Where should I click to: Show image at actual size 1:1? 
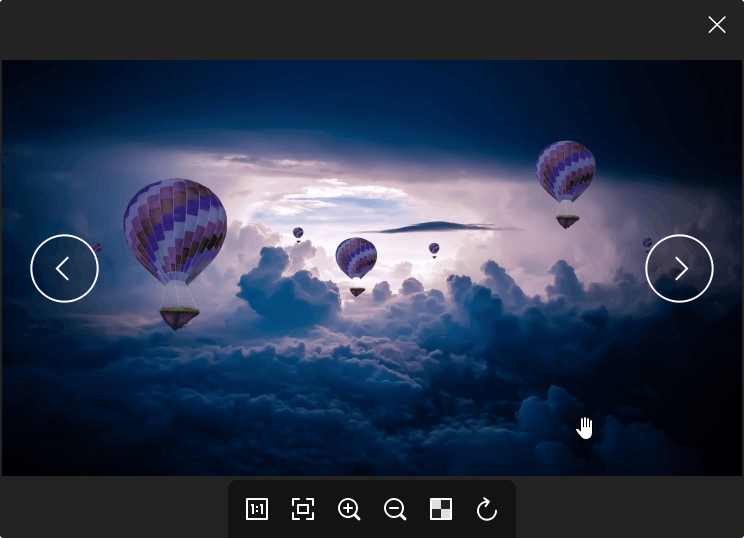tap(257, 509)
